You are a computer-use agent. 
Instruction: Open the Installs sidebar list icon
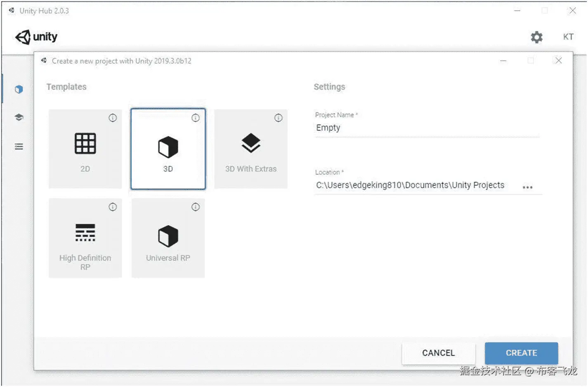coord(19,146)
